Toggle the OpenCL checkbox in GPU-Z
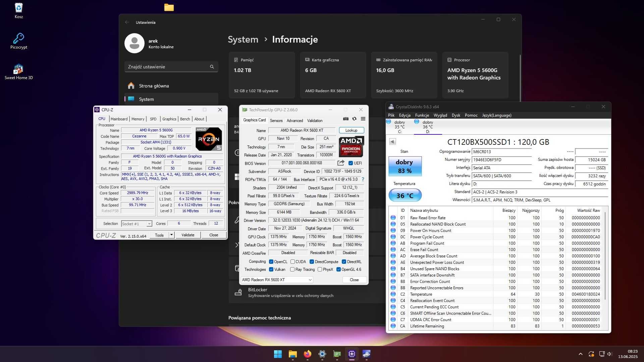644x362 pixels. pyautogui.click(x=271, y=262)
